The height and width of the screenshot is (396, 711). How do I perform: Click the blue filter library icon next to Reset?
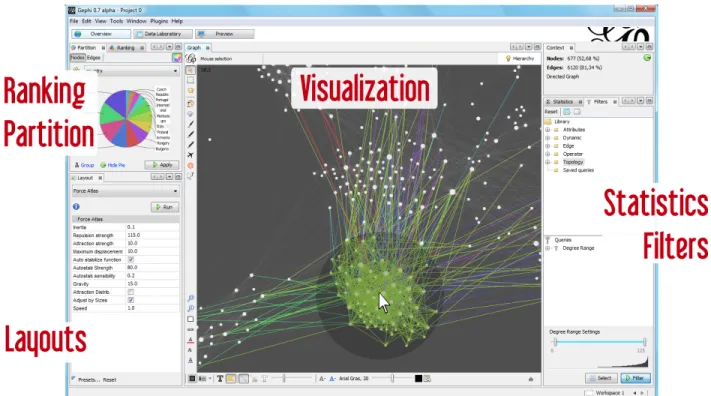[567, 112]
